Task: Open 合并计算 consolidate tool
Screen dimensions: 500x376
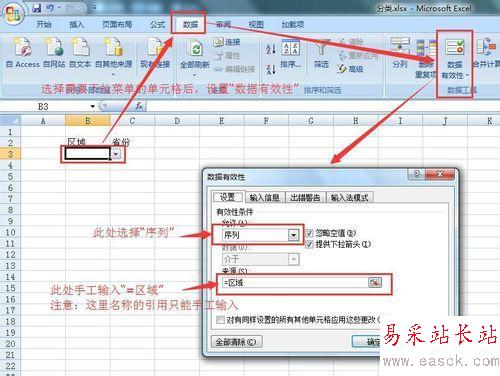Action: (x=487, y=53)
